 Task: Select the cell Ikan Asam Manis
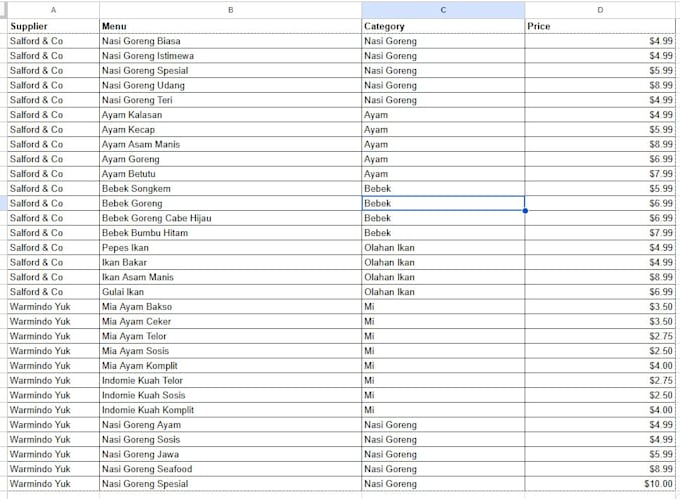point(230,277)
